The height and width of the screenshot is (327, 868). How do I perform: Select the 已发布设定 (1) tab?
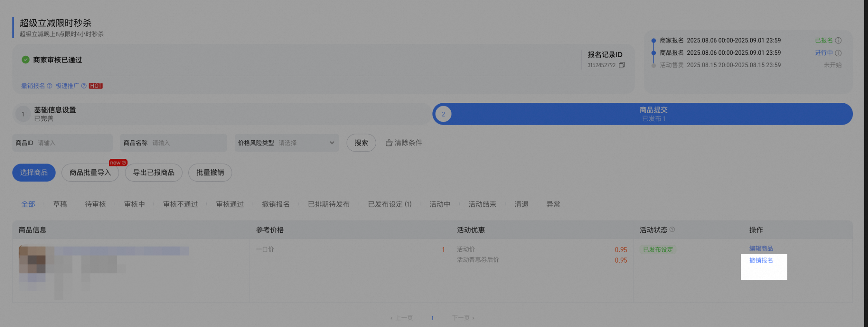pos(390,204)
